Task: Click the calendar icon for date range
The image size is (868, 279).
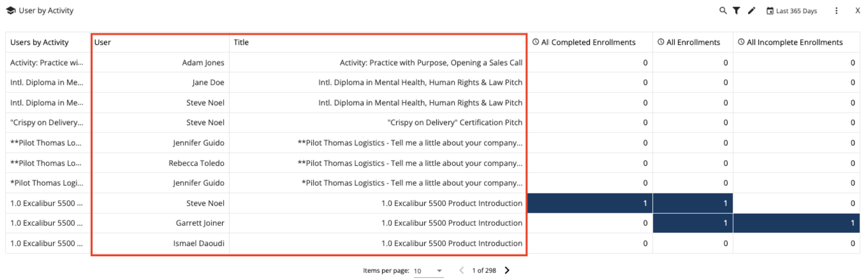Action: (x=770, y=11)
